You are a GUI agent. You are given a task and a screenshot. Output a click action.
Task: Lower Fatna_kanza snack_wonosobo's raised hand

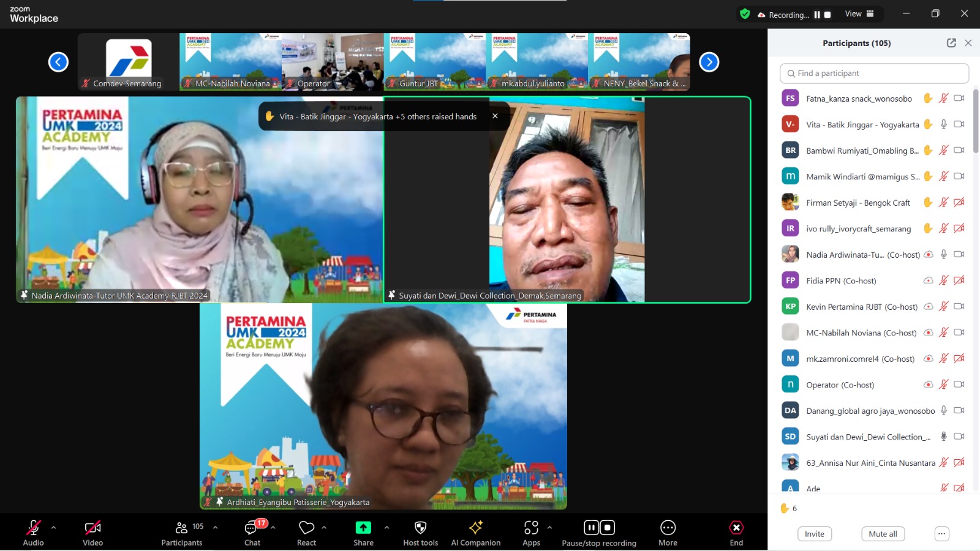tap(928, 98)
